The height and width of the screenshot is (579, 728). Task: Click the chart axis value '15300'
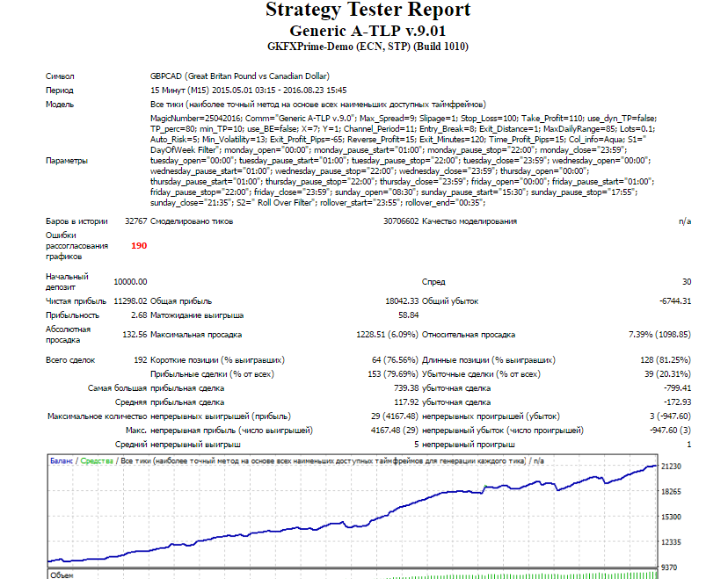[x=671, y=517]
